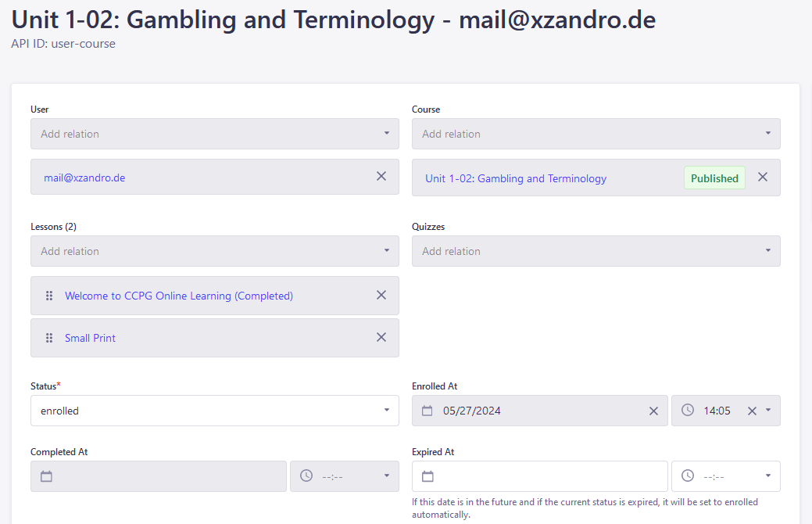
Task: Open the Course add relation dropdown
Action: [x=596, y=134]
